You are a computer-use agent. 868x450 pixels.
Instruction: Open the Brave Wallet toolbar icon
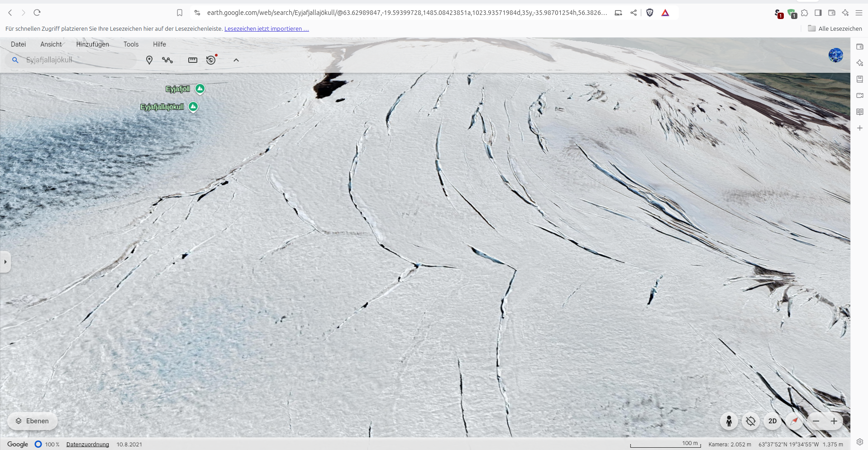(x=832, y=13)
